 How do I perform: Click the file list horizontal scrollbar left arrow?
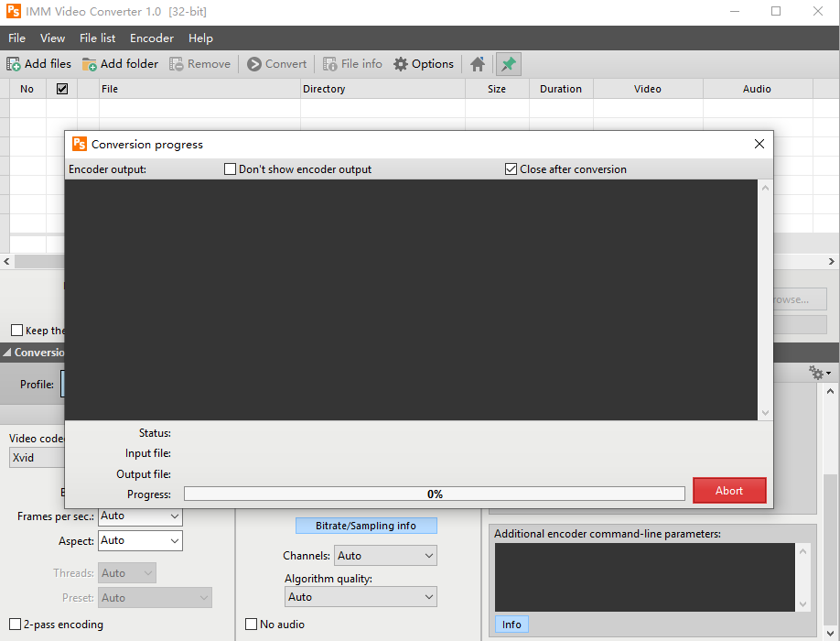(6, 262)
